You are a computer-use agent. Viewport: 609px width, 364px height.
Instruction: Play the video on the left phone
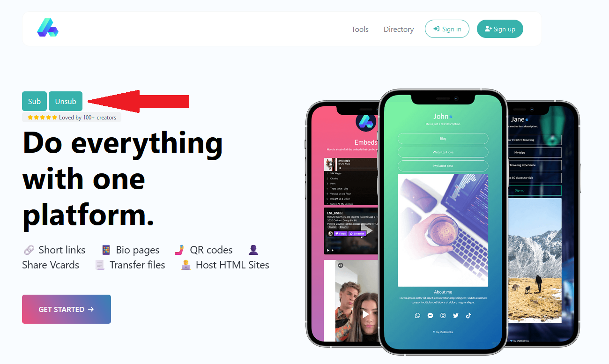coord(365,313)
